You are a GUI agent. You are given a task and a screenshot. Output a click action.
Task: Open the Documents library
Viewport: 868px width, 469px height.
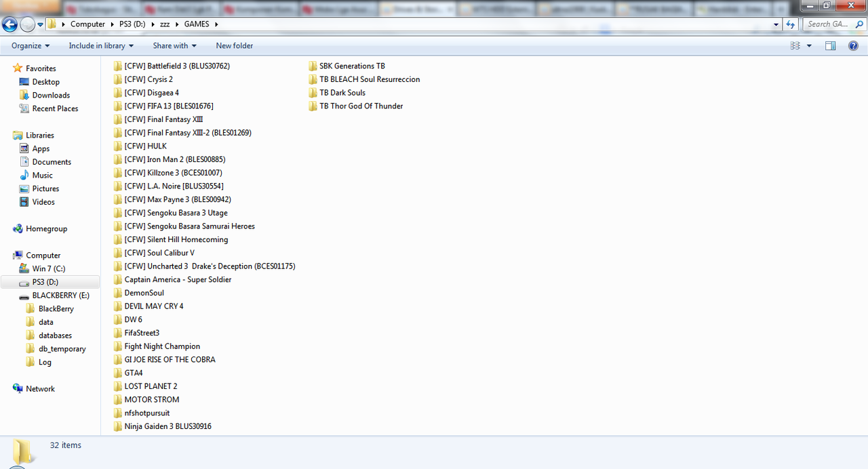[x=52, y=162]
